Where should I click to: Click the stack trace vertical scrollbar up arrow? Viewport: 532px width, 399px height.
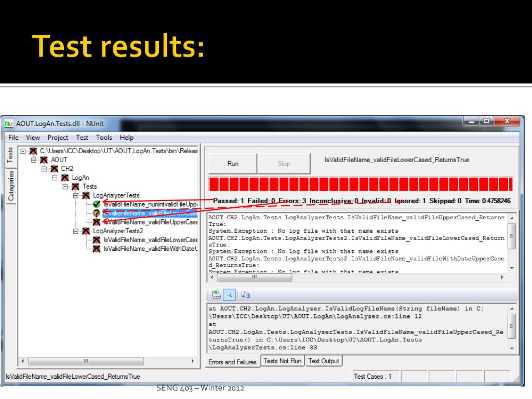[512, 309]
